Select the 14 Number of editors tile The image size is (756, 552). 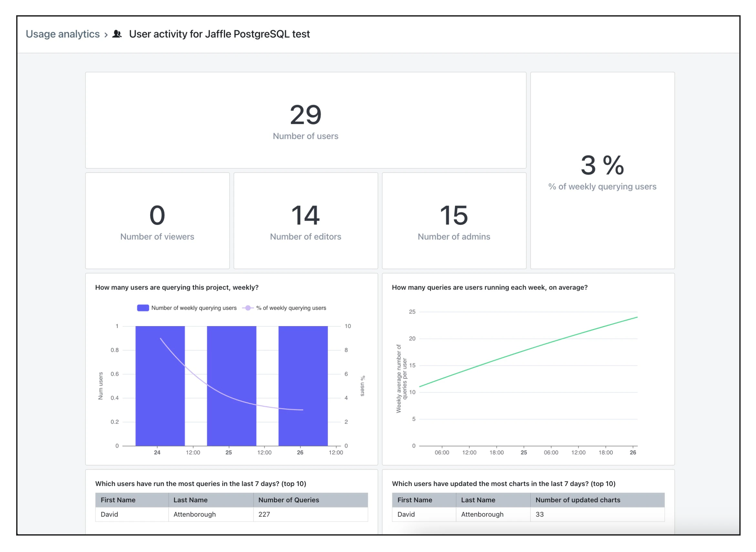[305, 221]
